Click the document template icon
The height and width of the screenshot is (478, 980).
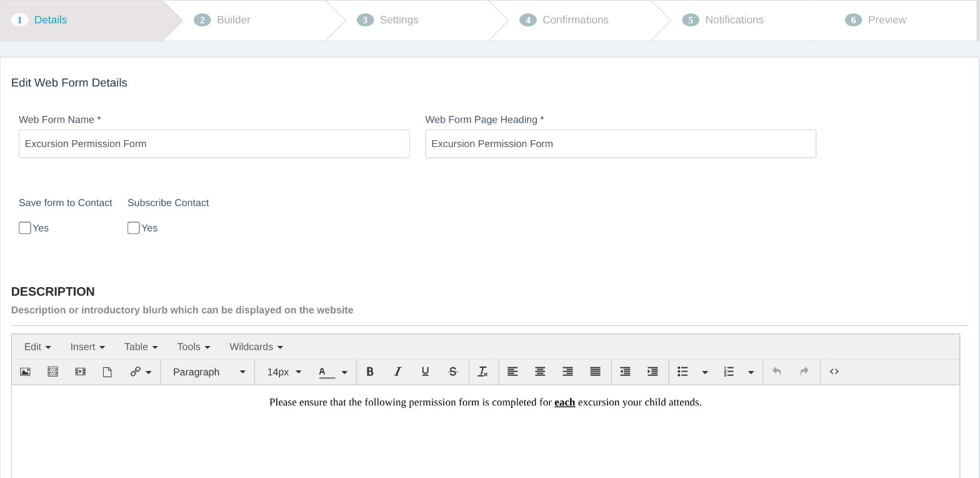107,372
